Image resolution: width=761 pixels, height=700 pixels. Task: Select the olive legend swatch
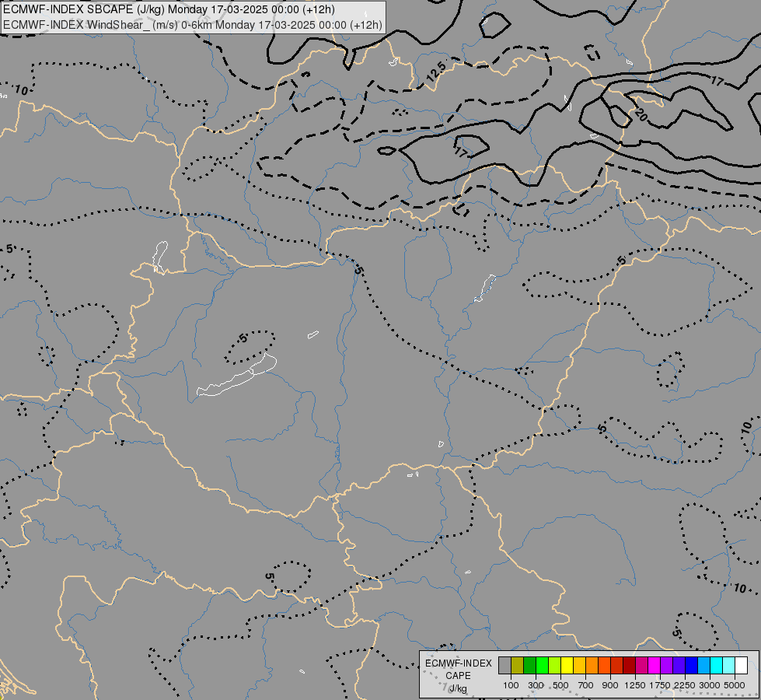click(518, 666)
